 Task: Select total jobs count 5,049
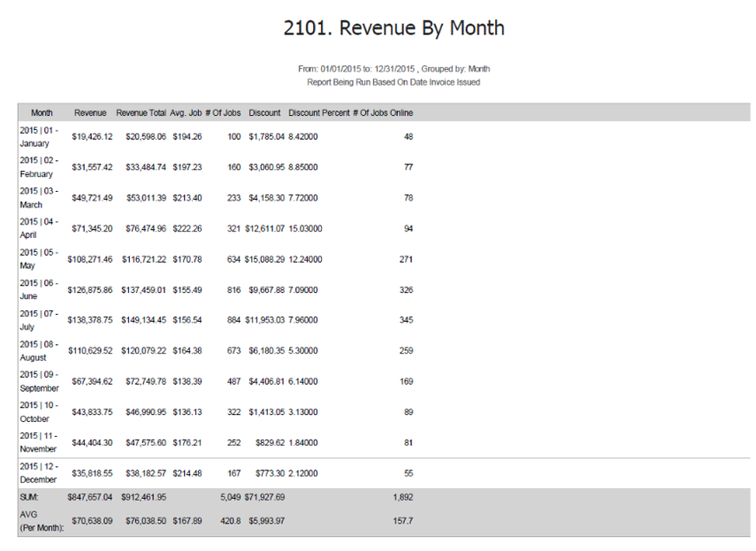coord(231,497)
